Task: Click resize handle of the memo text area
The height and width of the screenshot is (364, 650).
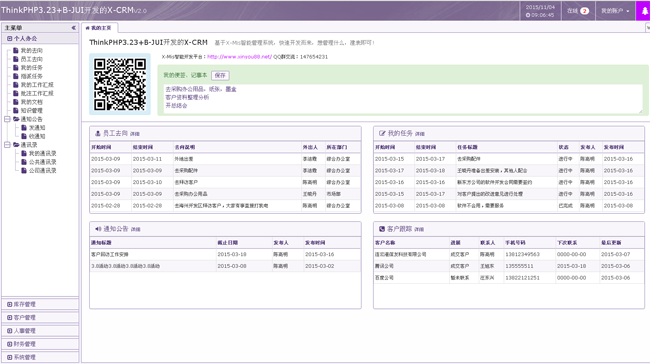Action: coord(640,111)
